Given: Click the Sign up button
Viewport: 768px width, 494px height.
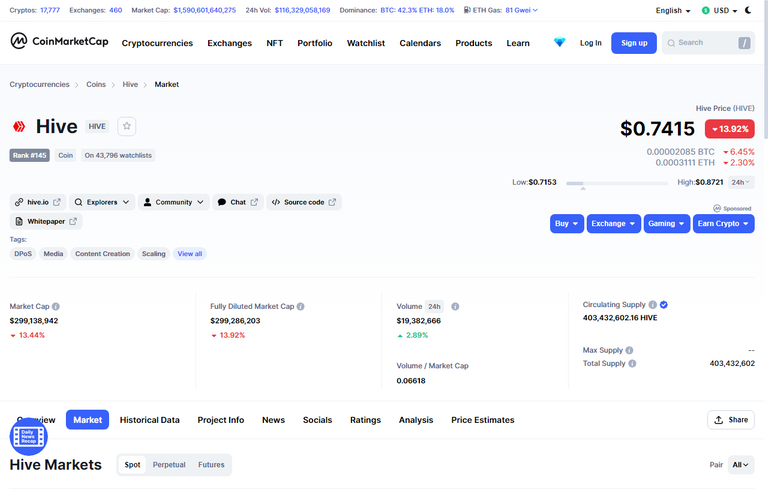Looking at the screenshot, I should pos(634,43).
